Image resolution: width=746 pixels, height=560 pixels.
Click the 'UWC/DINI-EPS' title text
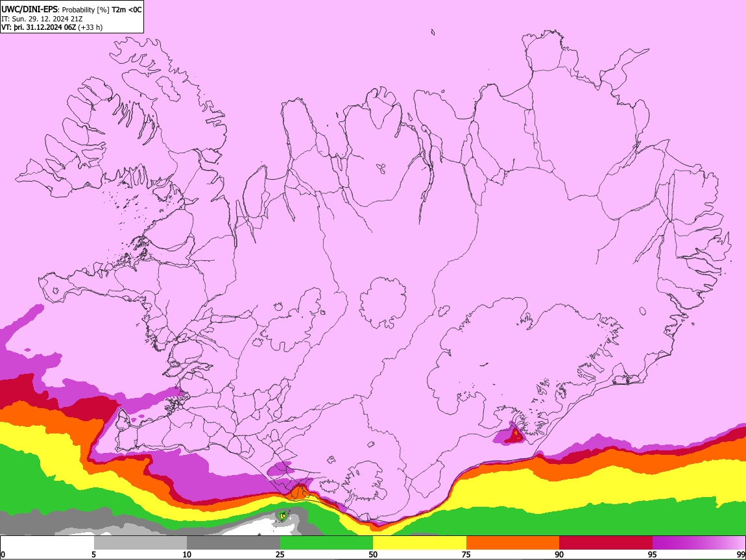30,10
